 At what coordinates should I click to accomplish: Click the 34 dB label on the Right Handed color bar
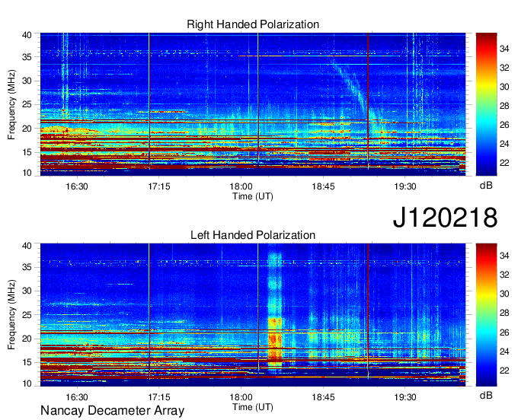point(504,49)
